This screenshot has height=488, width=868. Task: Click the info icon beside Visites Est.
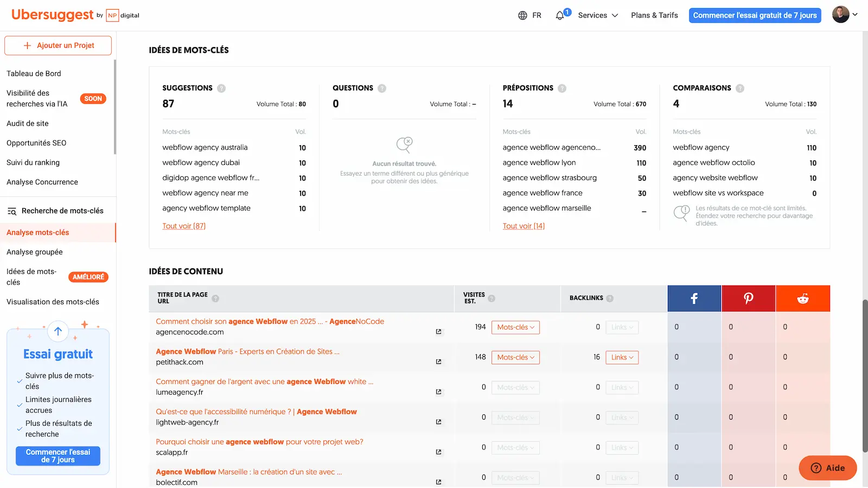pos(492,298)
